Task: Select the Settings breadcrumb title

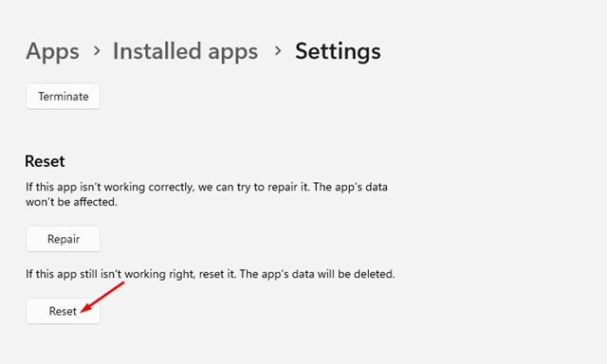Action: pyautogui.click(x=338, y=51)
